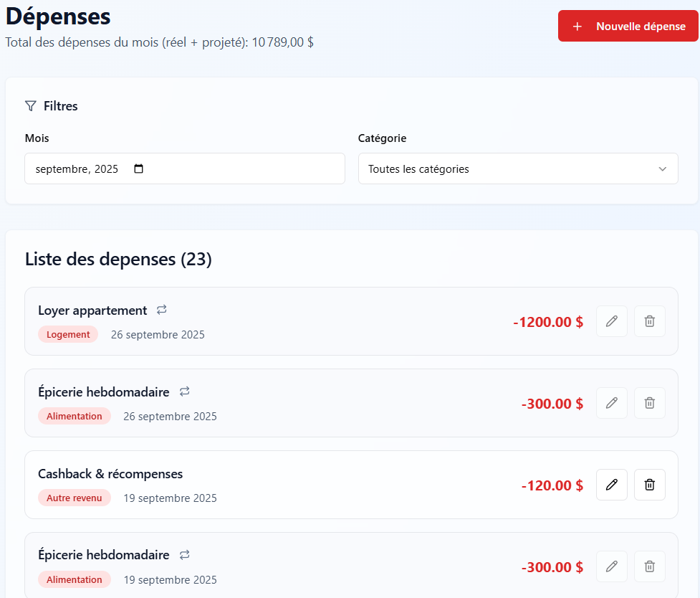Click the Logement category badge
This screenshot has width=700, height=598.
coord(68,334)
